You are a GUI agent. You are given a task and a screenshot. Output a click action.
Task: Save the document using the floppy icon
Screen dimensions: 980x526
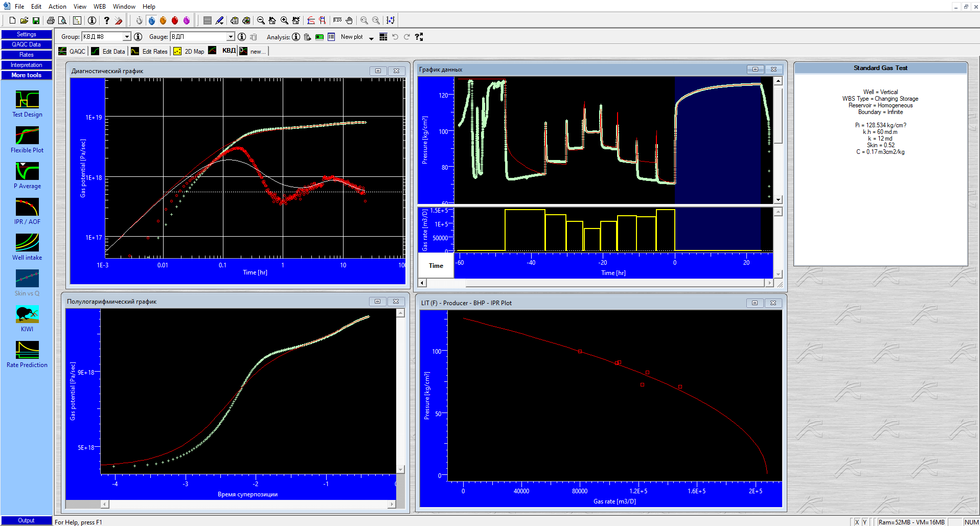tap(36, 20)
